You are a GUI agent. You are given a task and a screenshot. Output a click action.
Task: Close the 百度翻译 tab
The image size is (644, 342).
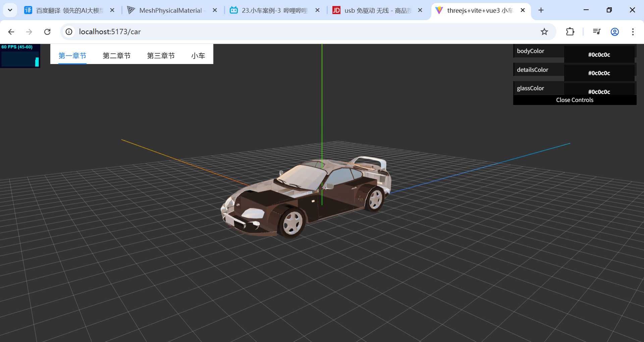[x=112, y=10]
